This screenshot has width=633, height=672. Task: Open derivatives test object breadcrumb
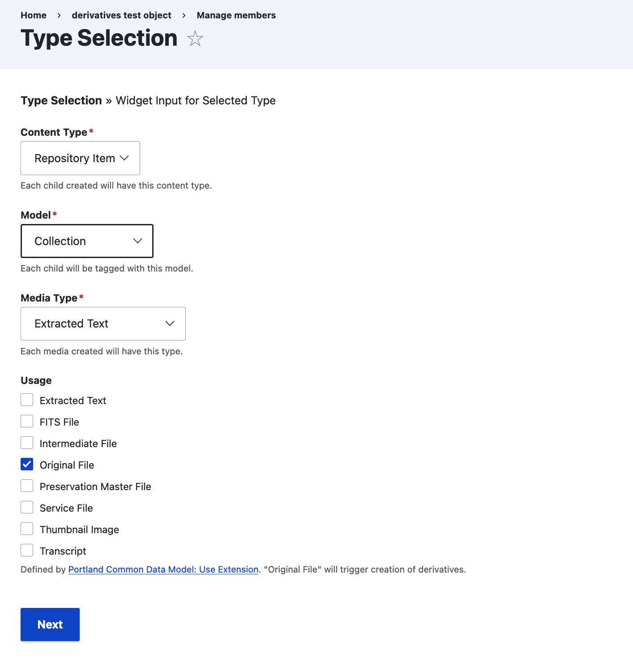[121, 15]
